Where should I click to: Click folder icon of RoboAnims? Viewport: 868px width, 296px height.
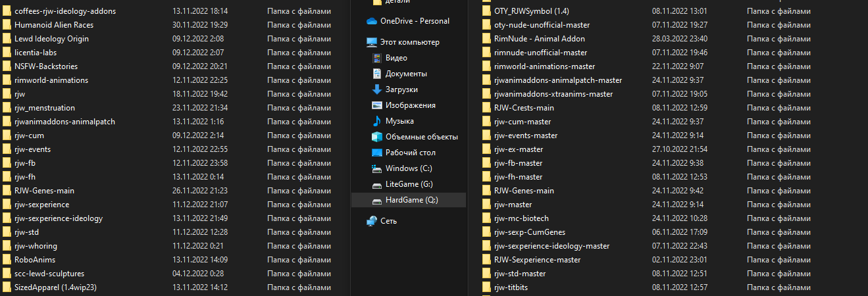pos(7,260)
